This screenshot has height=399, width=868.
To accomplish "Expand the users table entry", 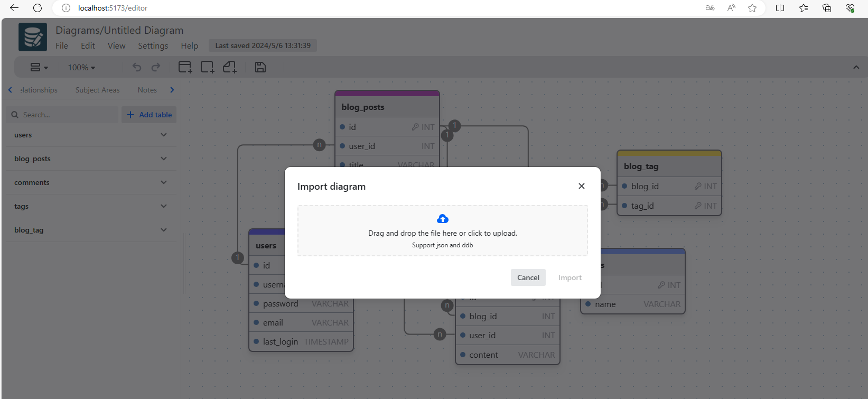I will point(91,135).
